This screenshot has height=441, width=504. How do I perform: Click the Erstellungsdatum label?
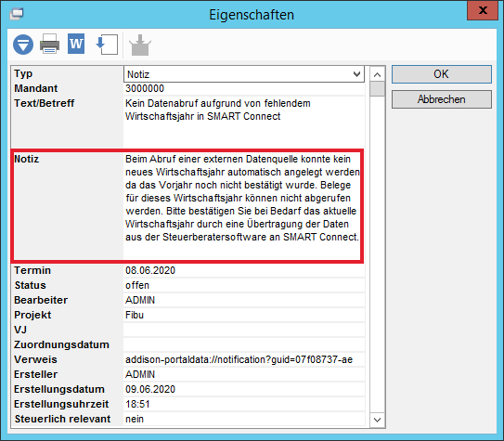point(59,389)
